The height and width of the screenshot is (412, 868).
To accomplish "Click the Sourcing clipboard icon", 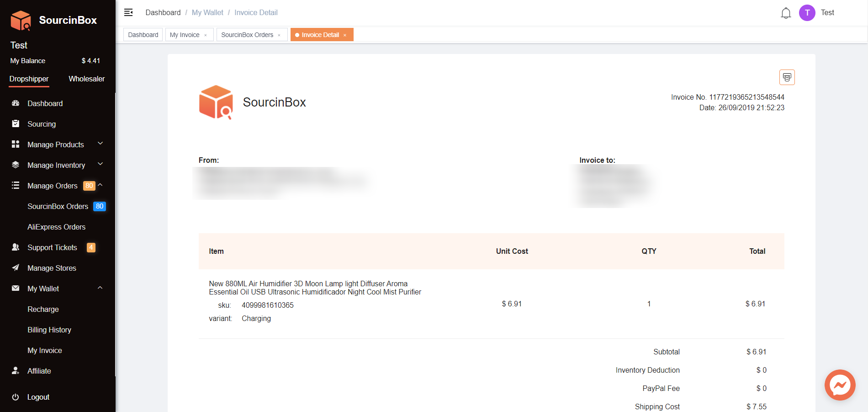I will pyautogui.click(x=16, y=123).
